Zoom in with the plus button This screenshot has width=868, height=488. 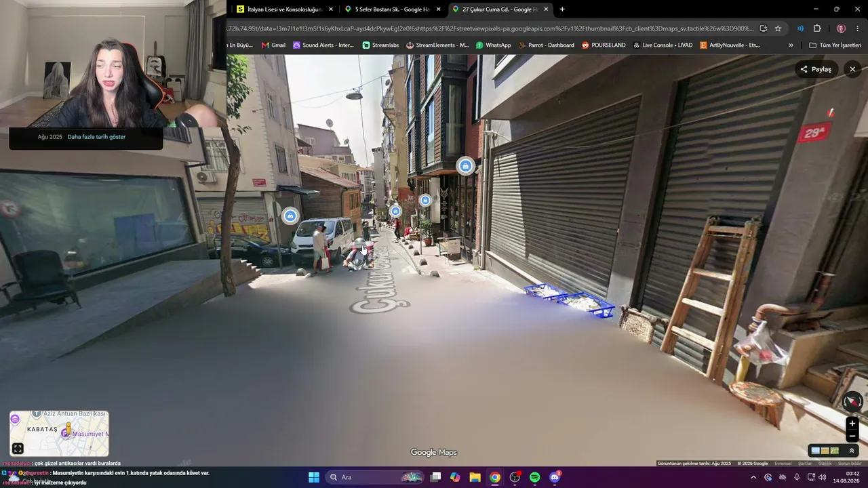tap(852, 424)
